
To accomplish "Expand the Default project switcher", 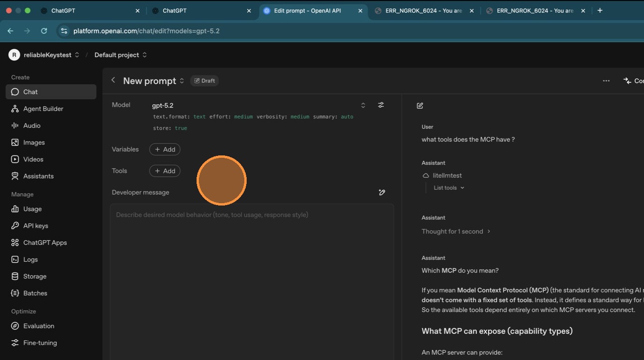I will click(145, 55).
